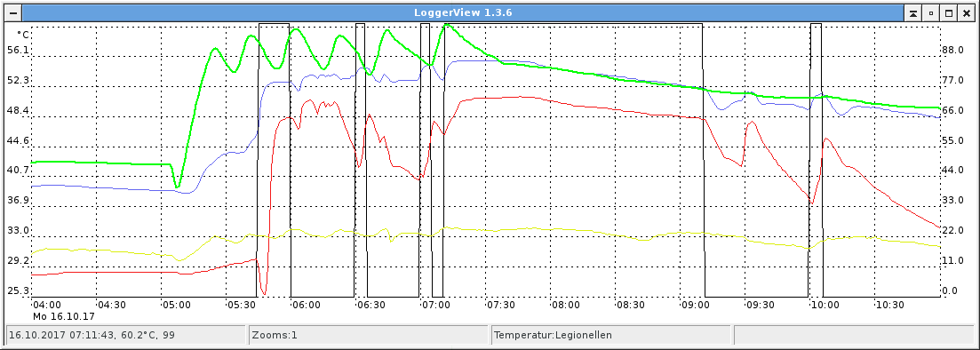Click the 07:00 time axis label

436,305
